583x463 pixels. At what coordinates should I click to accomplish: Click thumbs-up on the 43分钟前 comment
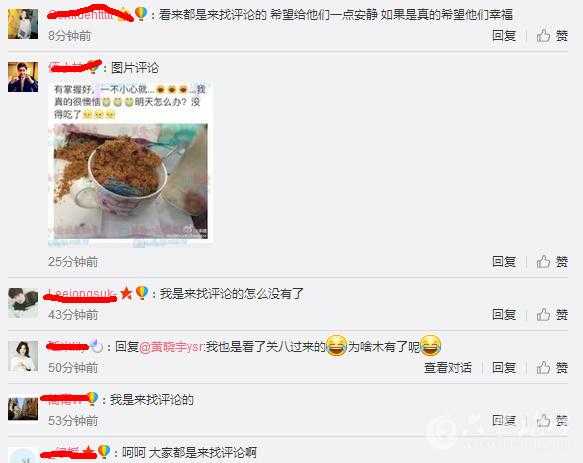(x=552, y=315)
